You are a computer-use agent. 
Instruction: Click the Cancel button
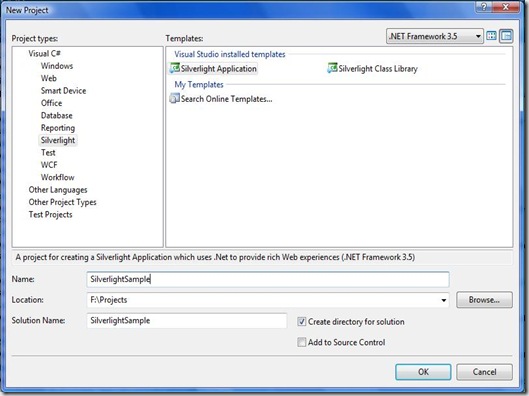[484, 372]
